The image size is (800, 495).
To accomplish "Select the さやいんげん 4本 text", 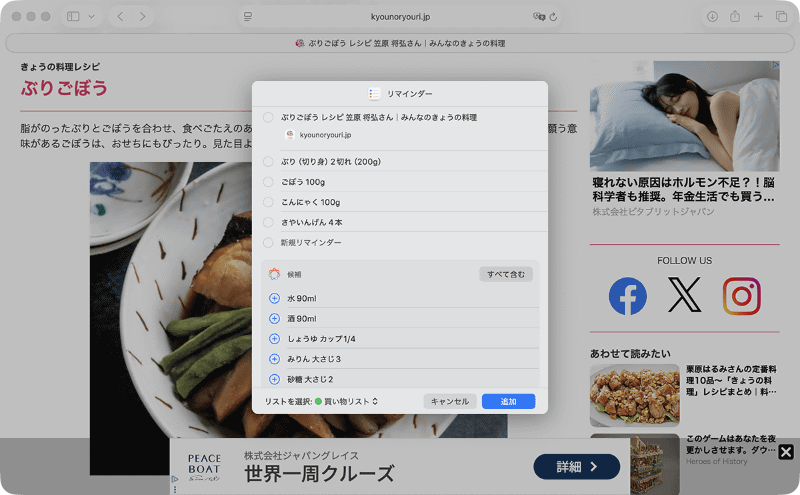I will click(x=312, y=222).
